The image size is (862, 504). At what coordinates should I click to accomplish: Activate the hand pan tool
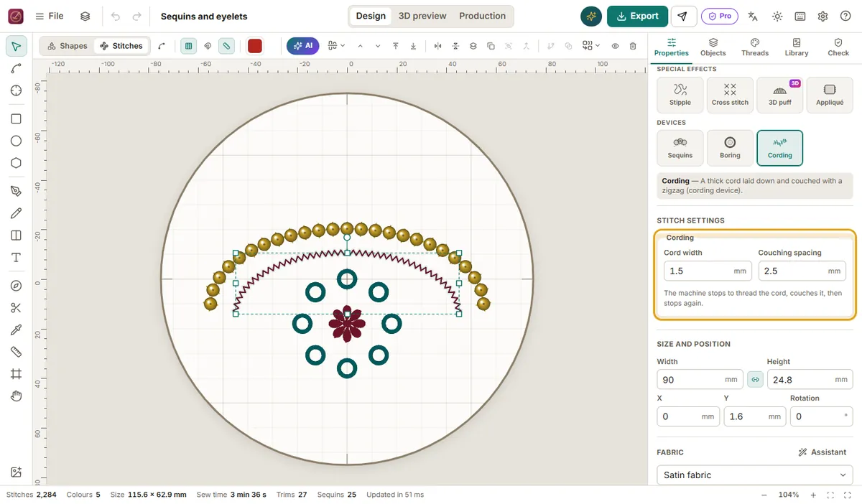point(16,396)
